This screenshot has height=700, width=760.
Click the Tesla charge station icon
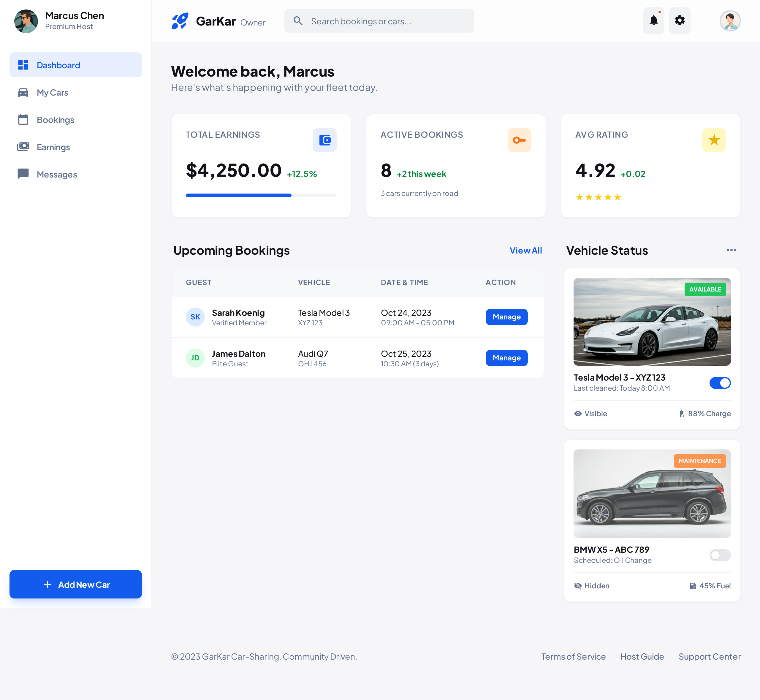(682, 414)
